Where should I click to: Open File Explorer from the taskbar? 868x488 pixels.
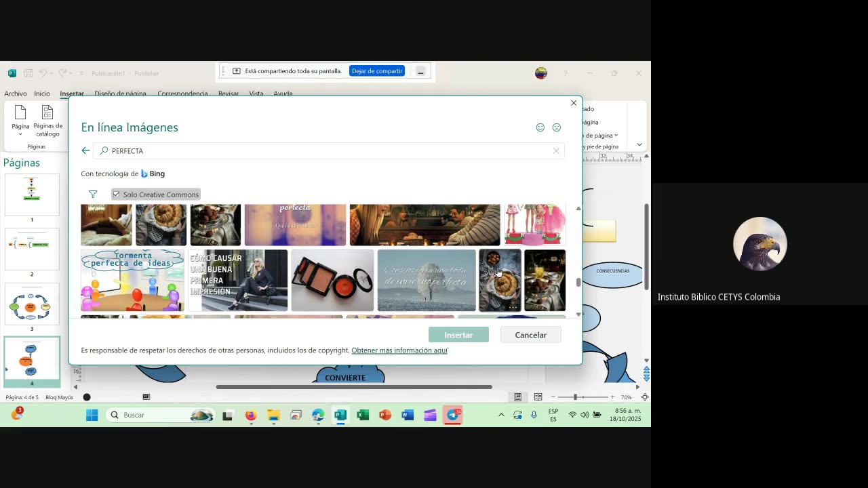pyautogui.click(x=273, y=415)
